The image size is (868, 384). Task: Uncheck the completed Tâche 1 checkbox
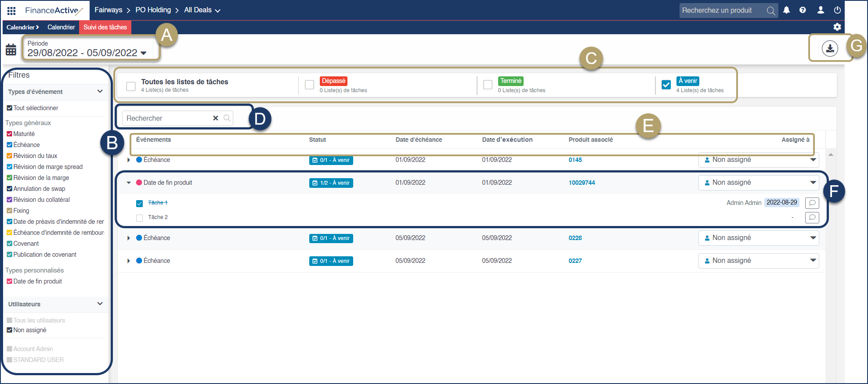pos(139,204)
